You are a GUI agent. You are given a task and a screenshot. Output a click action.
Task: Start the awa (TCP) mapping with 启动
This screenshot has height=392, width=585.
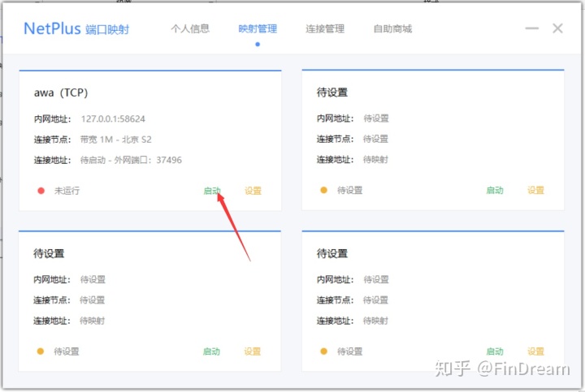coord(212,191)
